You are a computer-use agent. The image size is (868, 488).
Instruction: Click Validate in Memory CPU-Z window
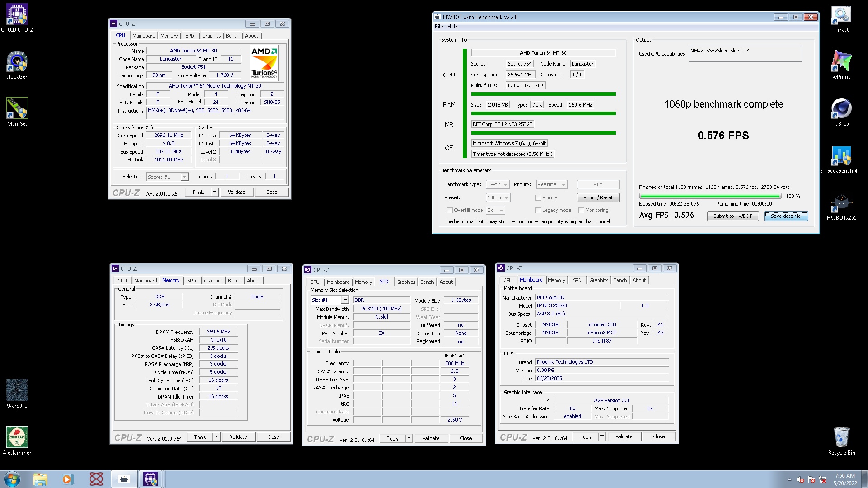(x=238, y=437)
